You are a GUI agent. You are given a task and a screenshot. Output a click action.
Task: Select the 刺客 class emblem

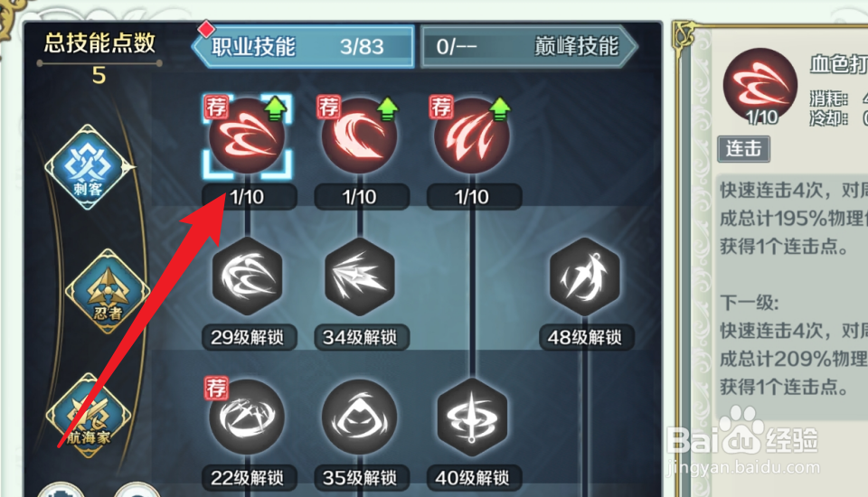click(89, 167)
